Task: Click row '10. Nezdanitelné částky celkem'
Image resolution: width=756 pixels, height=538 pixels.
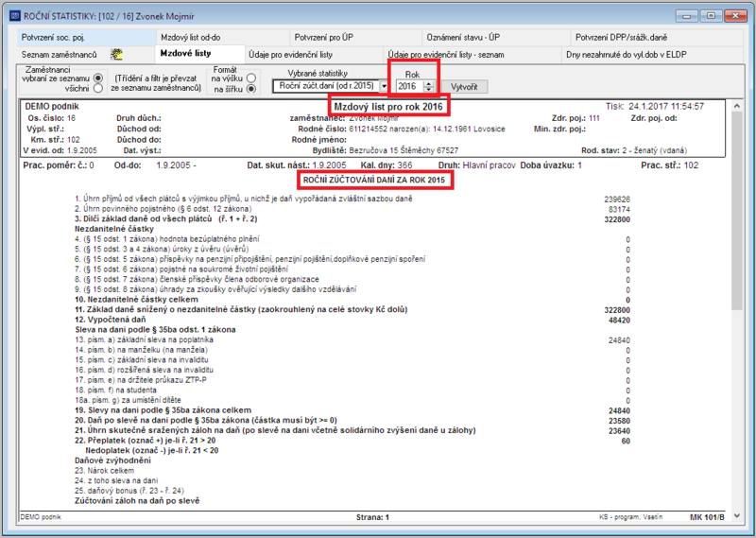Action: tap(352, 300)
